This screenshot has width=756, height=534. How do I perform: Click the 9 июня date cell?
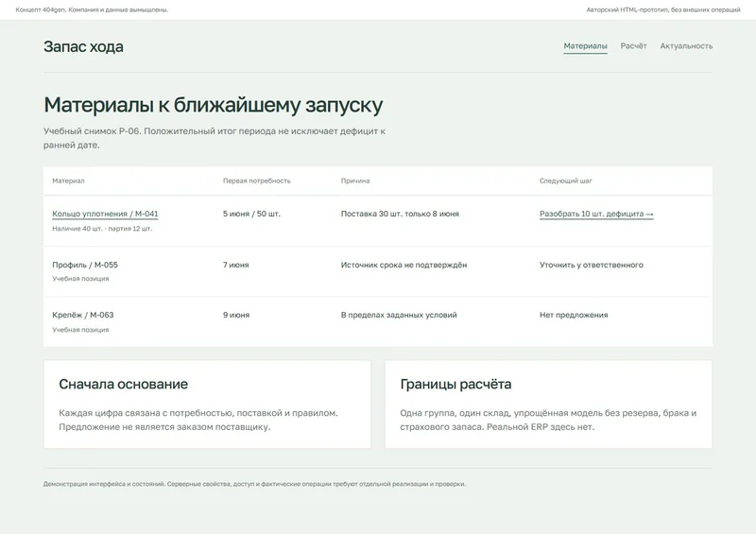236,315
